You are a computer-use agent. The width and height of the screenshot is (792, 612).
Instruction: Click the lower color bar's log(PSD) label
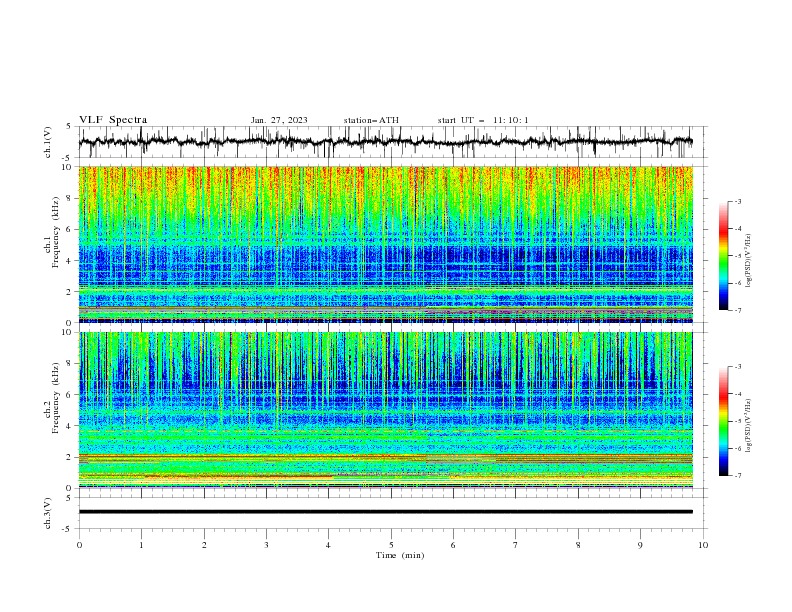click(x=748, y=426)
